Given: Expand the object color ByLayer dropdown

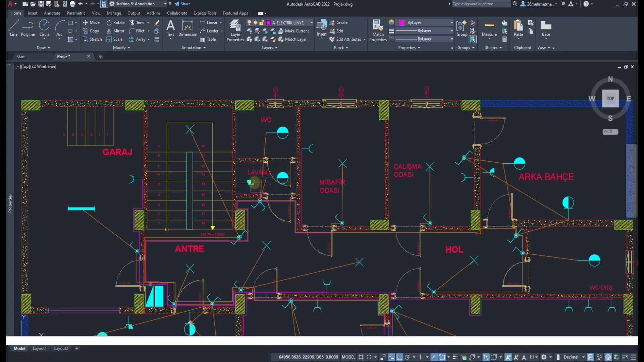Looking at the screenshot, I should (x=451, y=22).
